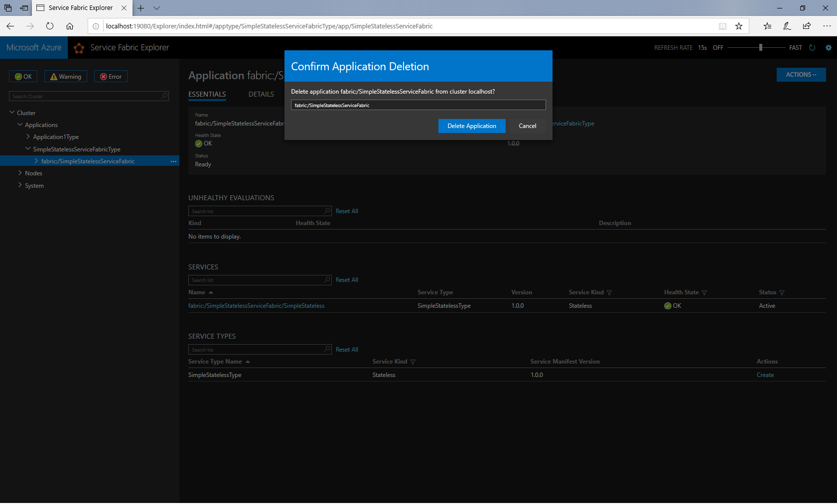Reset All in Unhealthy Evaluations
Screen dimensions: 837x504
pos(347,211)
